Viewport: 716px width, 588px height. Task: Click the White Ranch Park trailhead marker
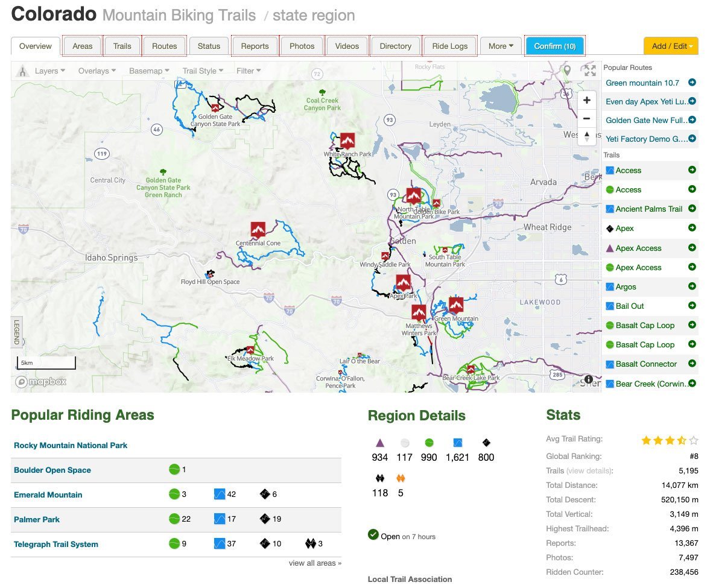pyautogui.click(x=347, y=141)
